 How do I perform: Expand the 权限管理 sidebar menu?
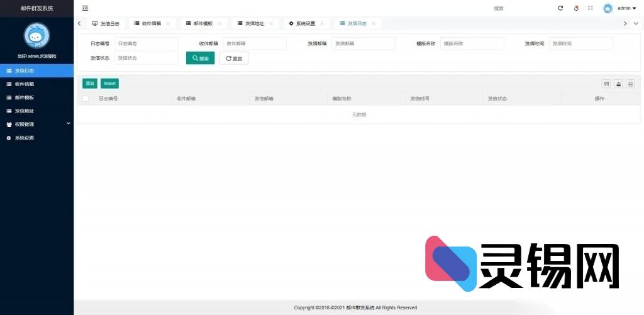36,124
